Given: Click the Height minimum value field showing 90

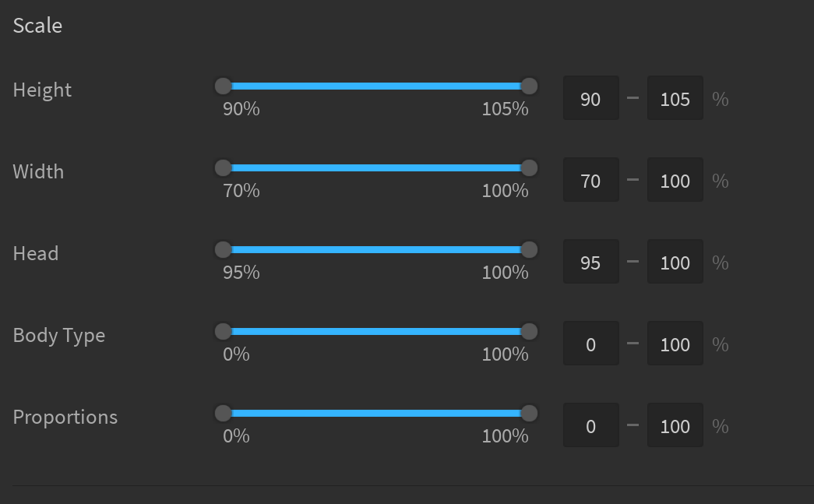Looking at the screenshot, I should [x=590, y=98].
